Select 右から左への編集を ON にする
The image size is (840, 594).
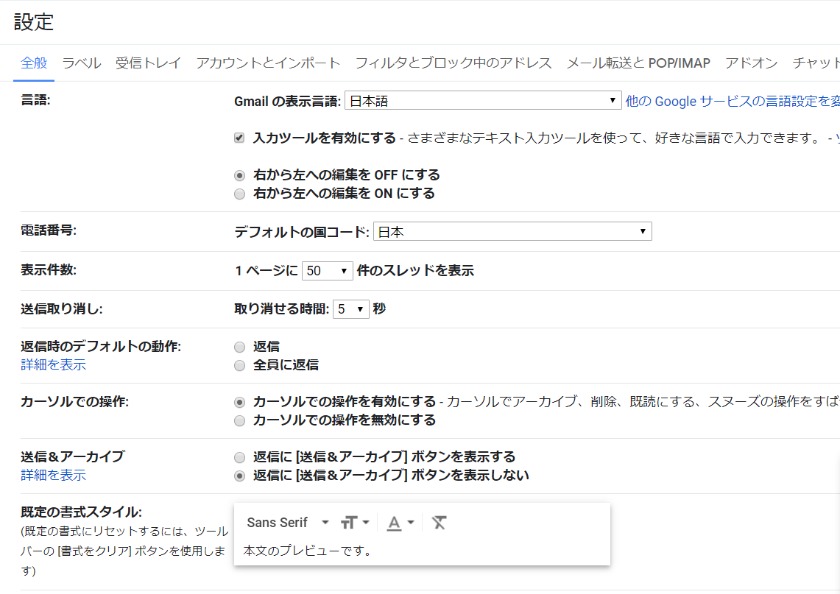click(x=239, y=194)
